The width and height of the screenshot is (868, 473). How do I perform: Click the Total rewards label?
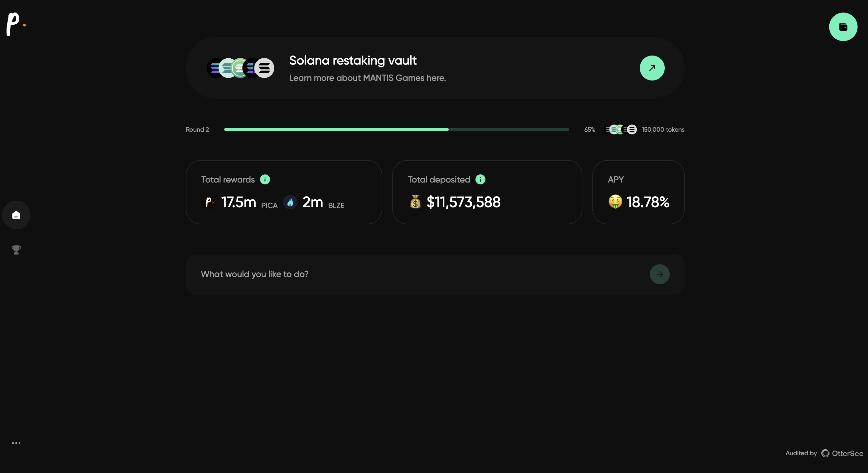(228, 180)
